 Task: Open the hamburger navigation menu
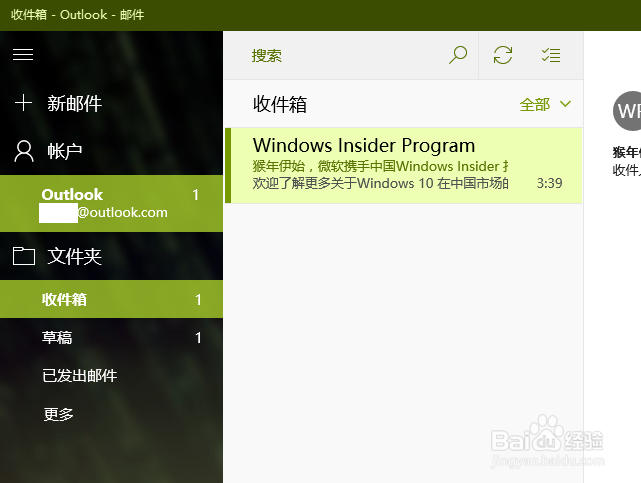coord(23,54)
